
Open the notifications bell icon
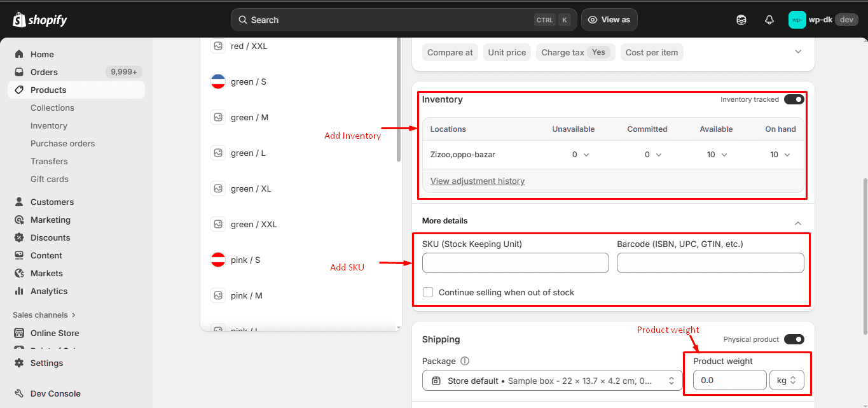point(769,20)
